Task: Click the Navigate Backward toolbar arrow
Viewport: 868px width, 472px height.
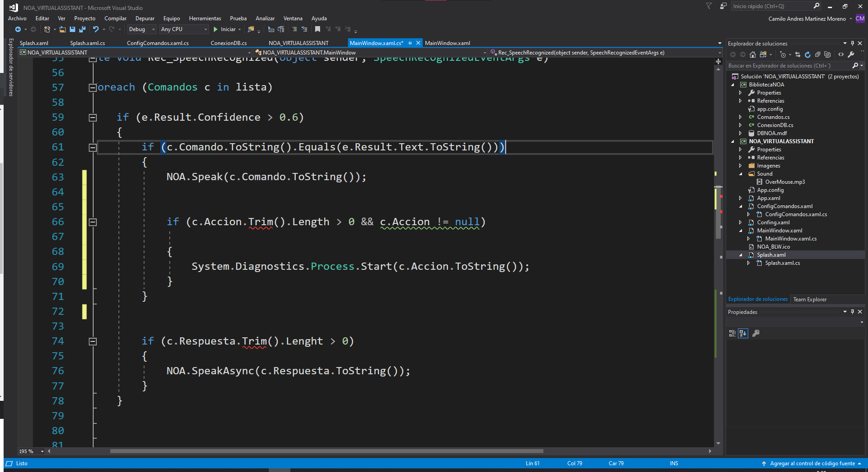Action: pos(18,29)
